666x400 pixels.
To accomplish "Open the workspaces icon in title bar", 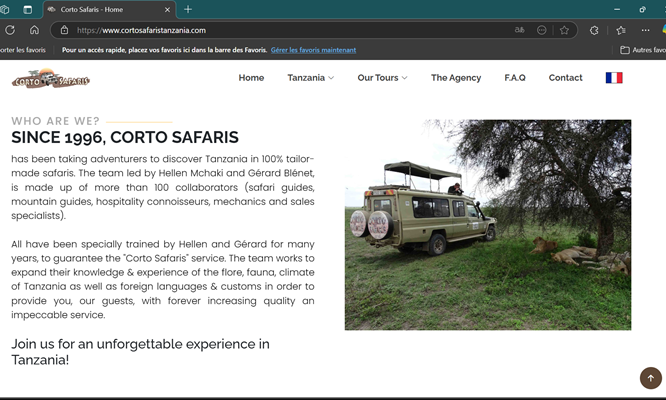I will (x=4, y=9).
